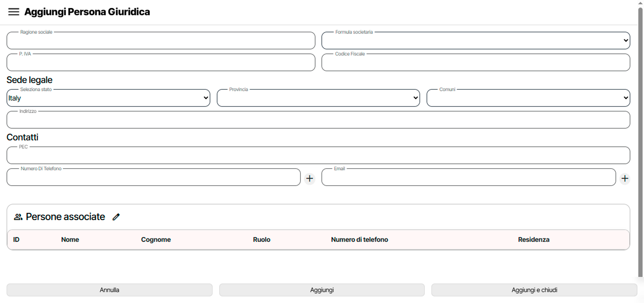Open the Formula societaria dropdown
The image size is (644, 303).
point(475,41)
